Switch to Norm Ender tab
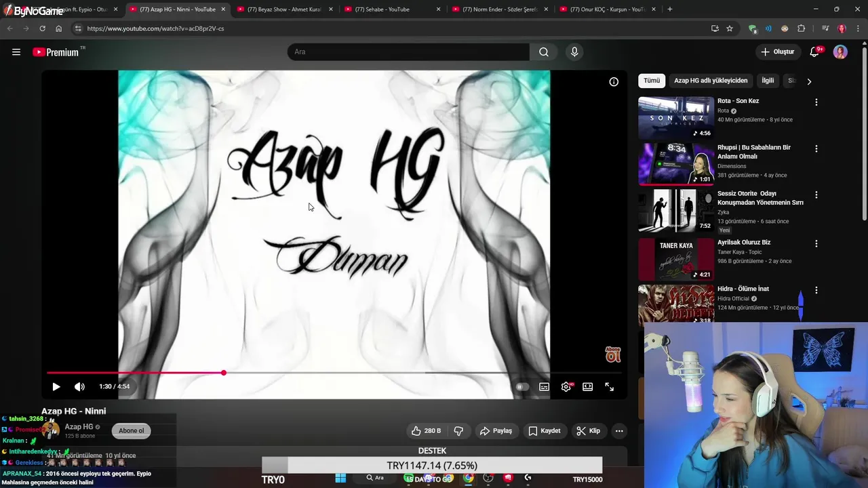868x488 pixels. tap(500, 9)
